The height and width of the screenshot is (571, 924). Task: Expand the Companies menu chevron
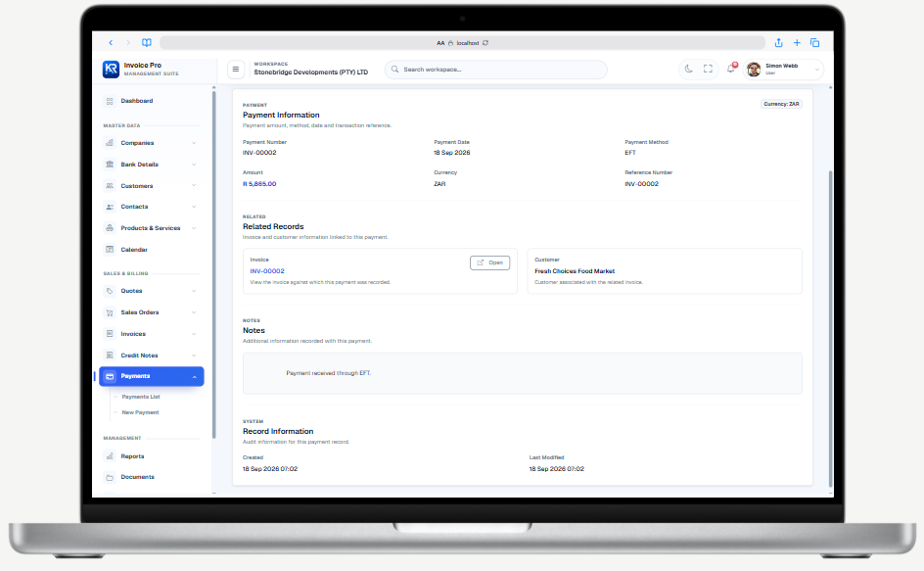coord(194,143)
